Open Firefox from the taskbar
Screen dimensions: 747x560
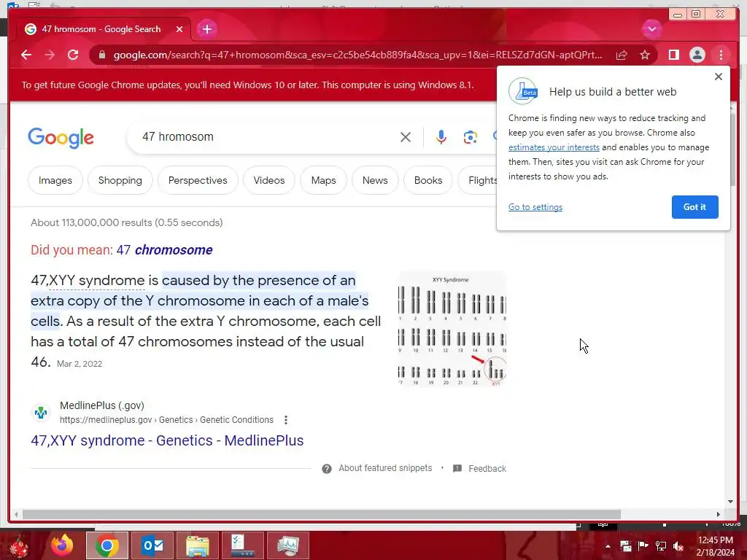pyautogui.click(x=62, y=545)
